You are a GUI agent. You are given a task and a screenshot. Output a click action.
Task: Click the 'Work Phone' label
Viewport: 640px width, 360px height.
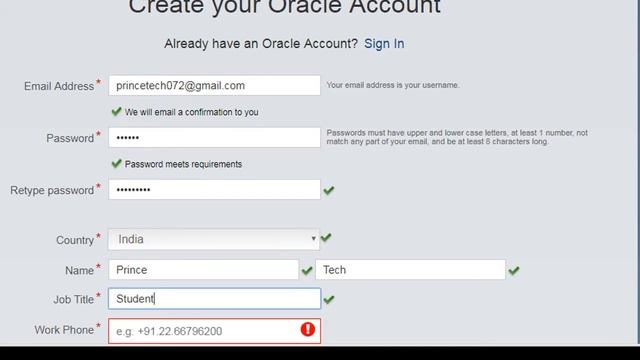point(64,330)
